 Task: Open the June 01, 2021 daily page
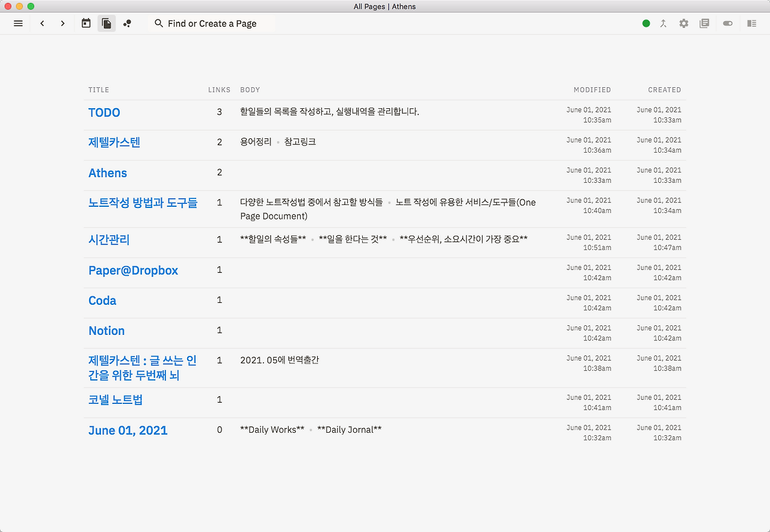(x=128, y=430)
